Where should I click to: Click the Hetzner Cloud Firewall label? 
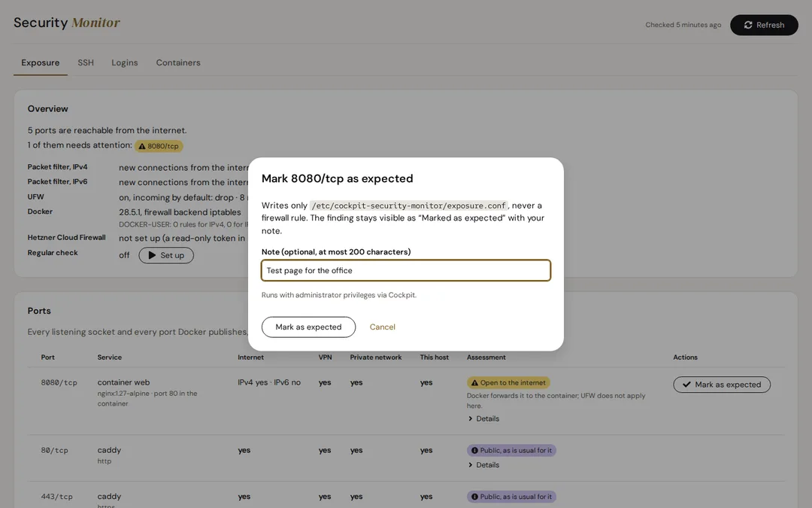point(66,237)
